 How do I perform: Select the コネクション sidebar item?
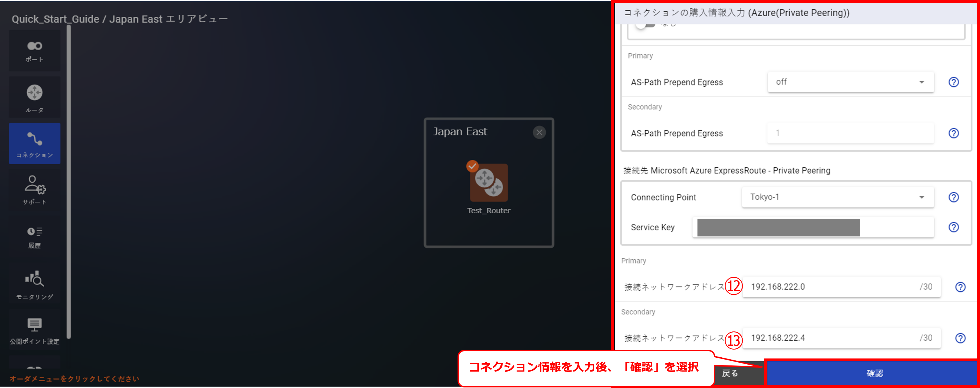pos(35,143)
